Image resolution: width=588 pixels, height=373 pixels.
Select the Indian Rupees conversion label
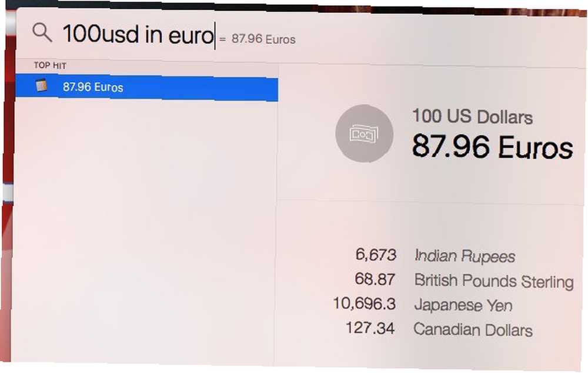tap(465, 256)
